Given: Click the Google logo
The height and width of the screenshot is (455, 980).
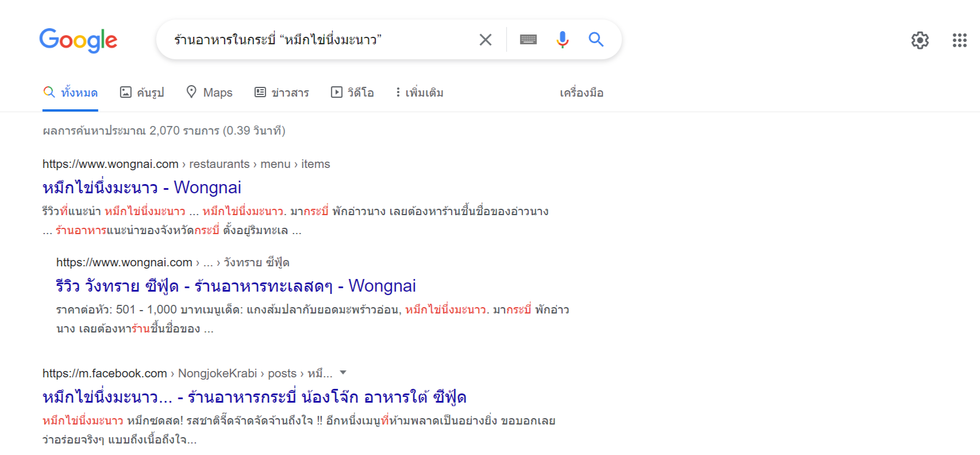Looking at the screenshot, I should [x=78, y=40].
